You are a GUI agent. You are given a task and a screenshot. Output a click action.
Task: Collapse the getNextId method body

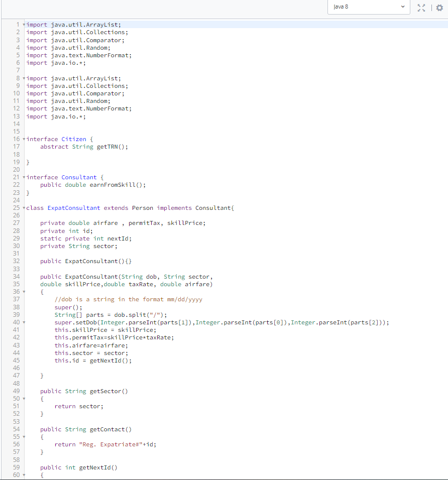[x=23, y=474]
